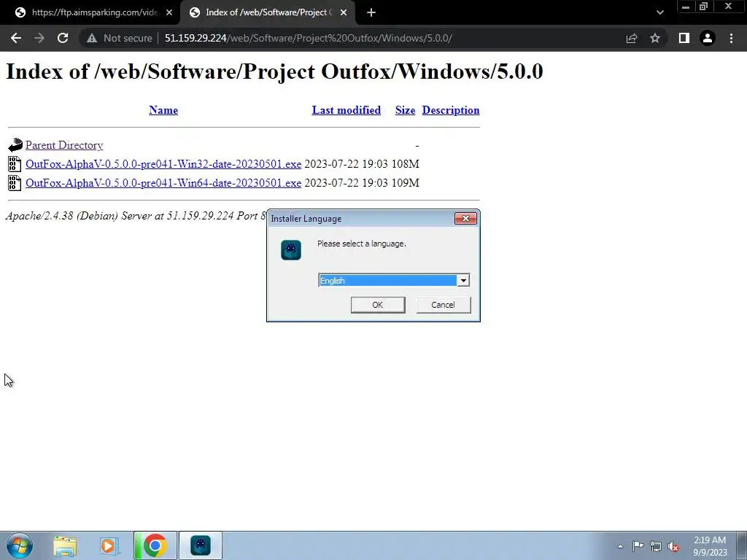Download the OutFox Win32 exe link
The height and width of the screenshot is (560, 747).
tap(163, 164)
